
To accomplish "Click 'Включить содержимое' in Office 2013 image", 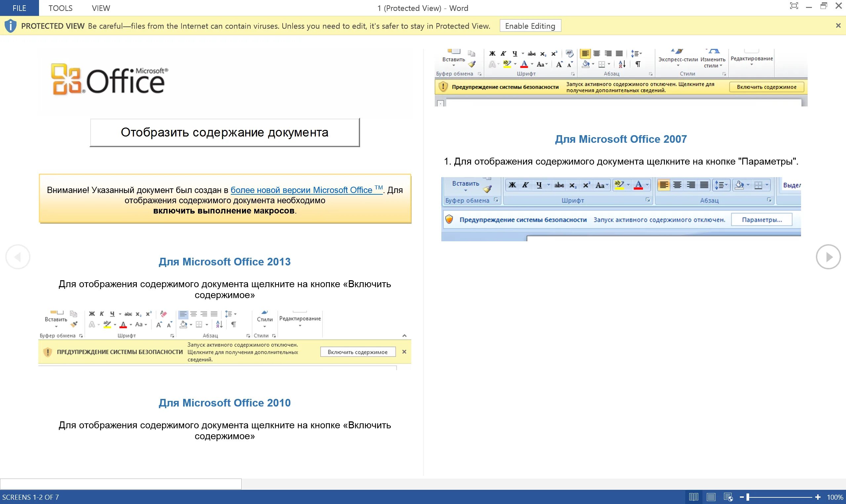I will tap(358, 352).
